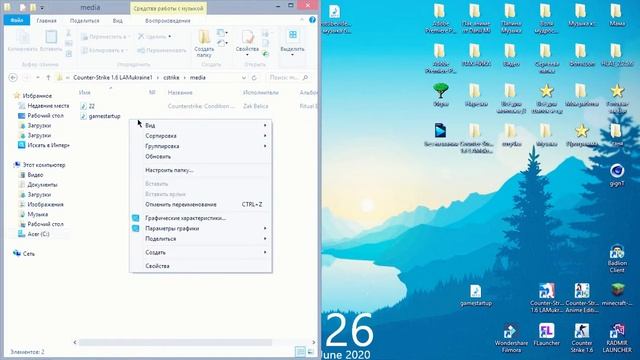Open the Acer (C:) drive
640x360 pixels.
coord(34,234)
